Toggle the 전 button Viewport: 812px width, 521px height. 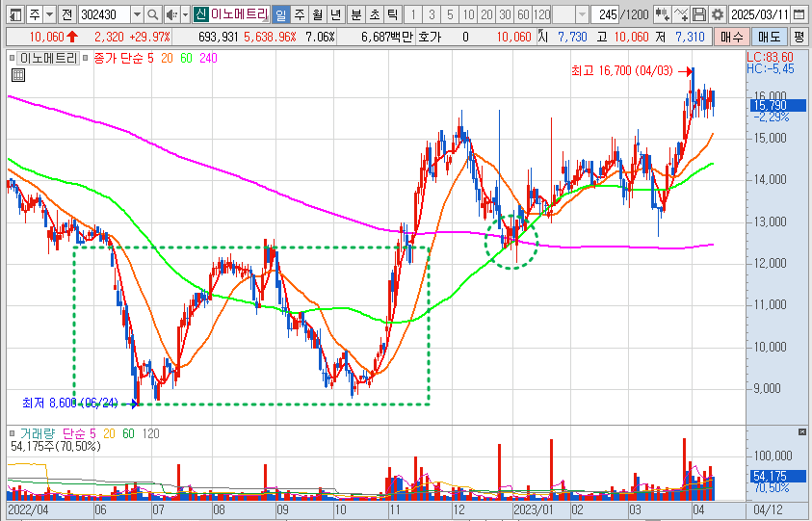click(66, 14)
